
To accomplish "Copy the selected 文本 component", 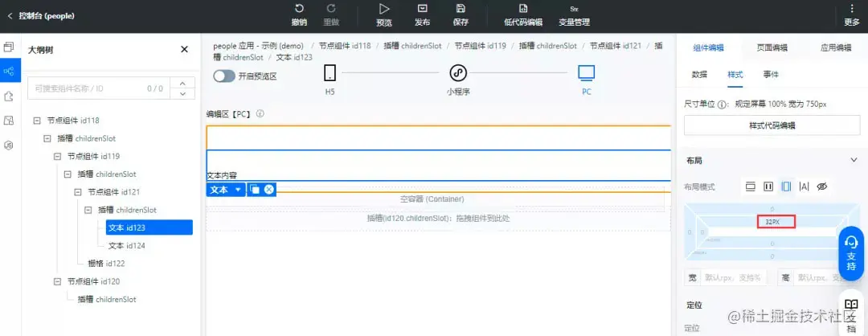I will pos(255,190).
